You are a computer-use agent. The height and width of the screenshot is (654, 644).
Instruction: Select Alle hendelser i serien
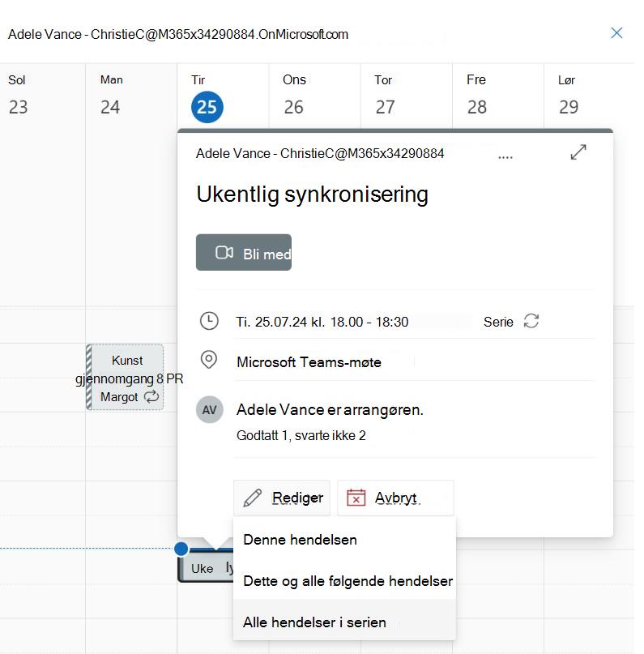(x=344, y=622)
